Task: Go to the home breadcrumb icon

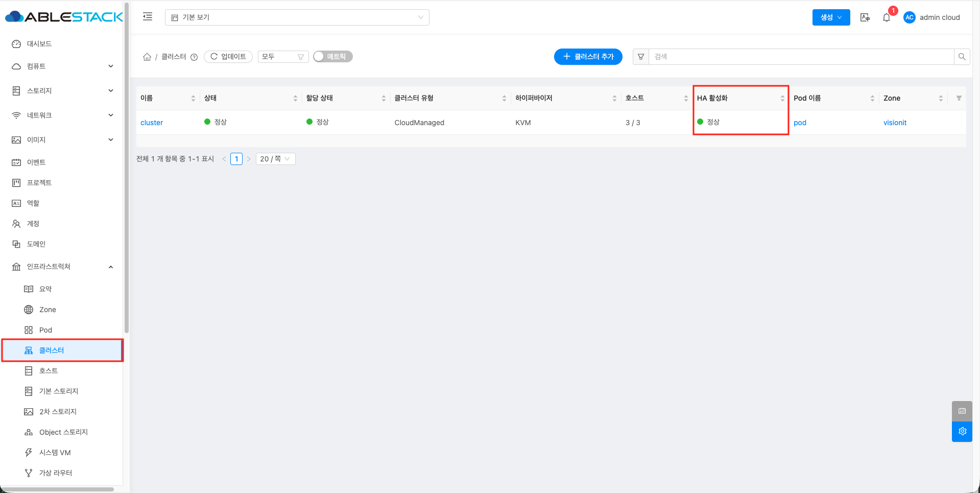Action: point(147,57)
